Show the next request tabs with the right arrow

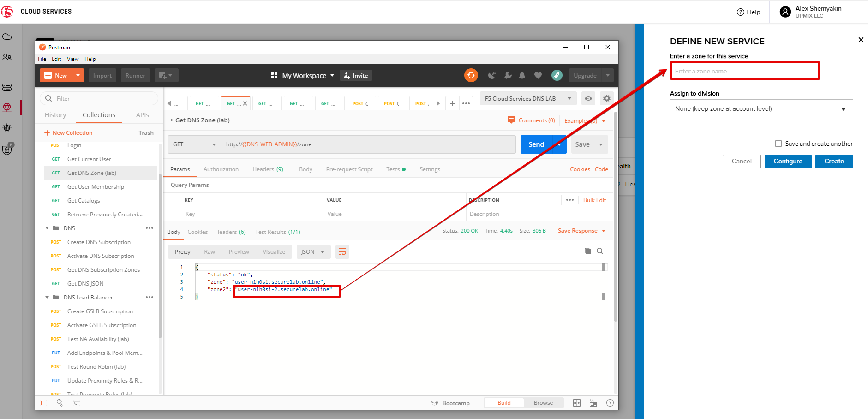click(x=438, y=103)
